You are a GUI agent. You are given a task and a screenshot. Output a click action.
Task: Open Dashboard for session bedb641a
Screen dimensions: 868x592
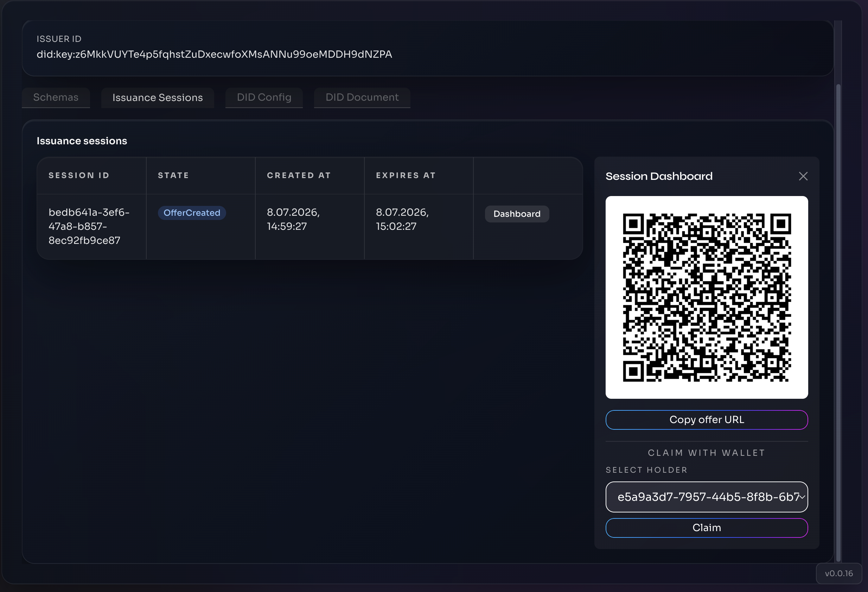[517, 214]
